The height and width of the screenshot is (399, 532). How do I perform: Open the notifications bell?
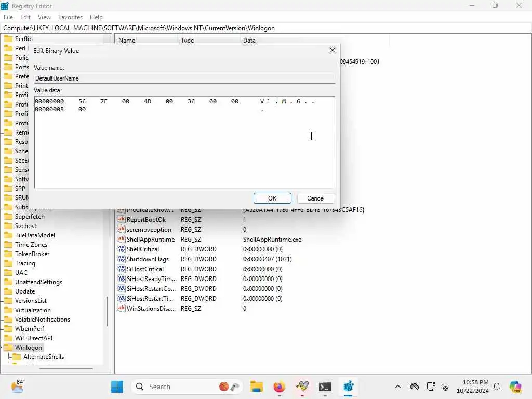(x=497, y=387)
